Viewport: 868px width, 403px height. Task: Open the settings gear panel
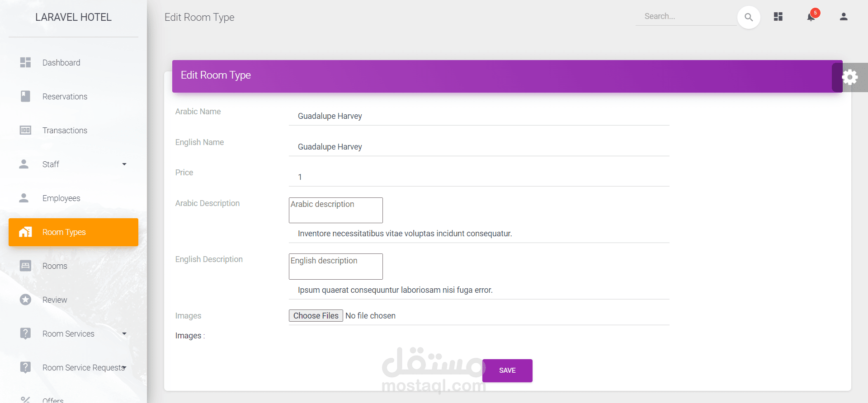pyautogui.click(x=850, y=77)
